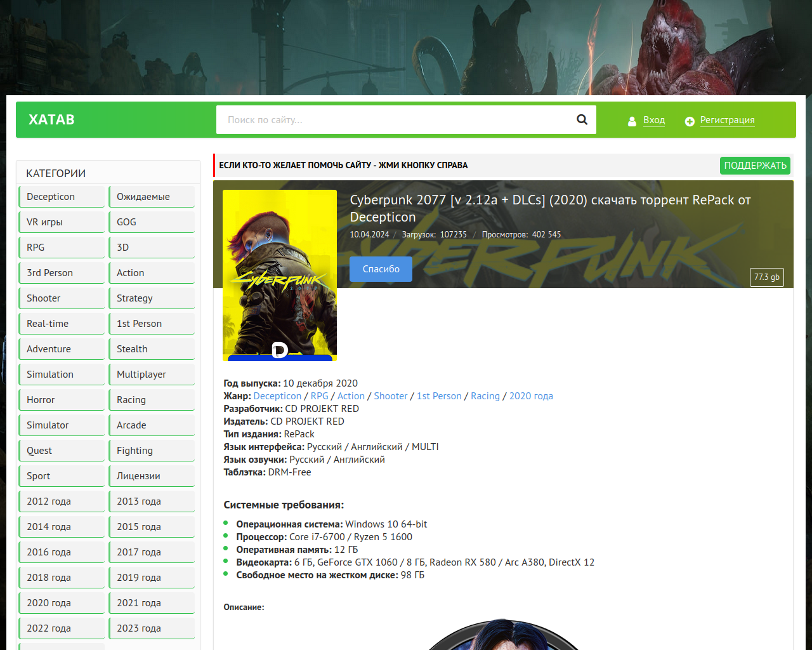Select VR игры category
812x650 pixels.
(x=62, y=222)
